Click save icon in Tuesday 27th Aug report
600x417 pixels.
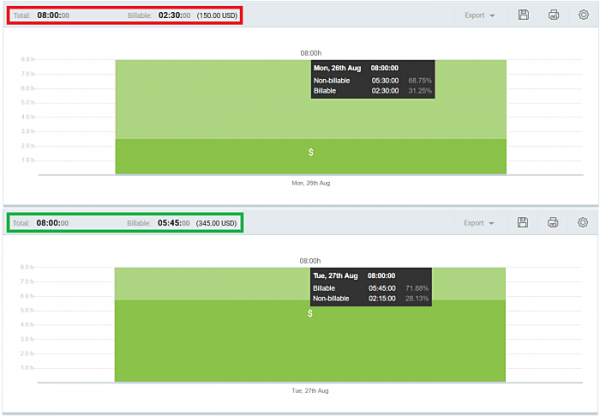(x=523, y=223)
